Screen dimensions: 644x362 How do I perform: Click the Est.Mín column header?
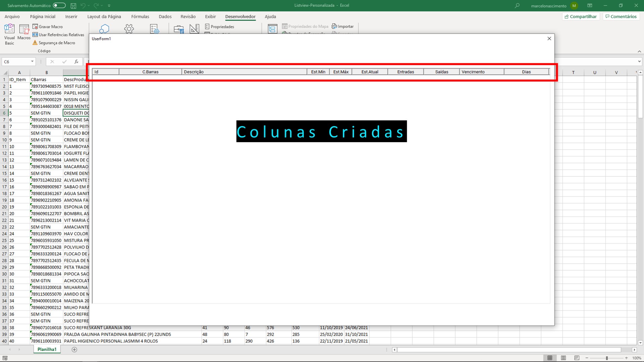coord(318,72)
